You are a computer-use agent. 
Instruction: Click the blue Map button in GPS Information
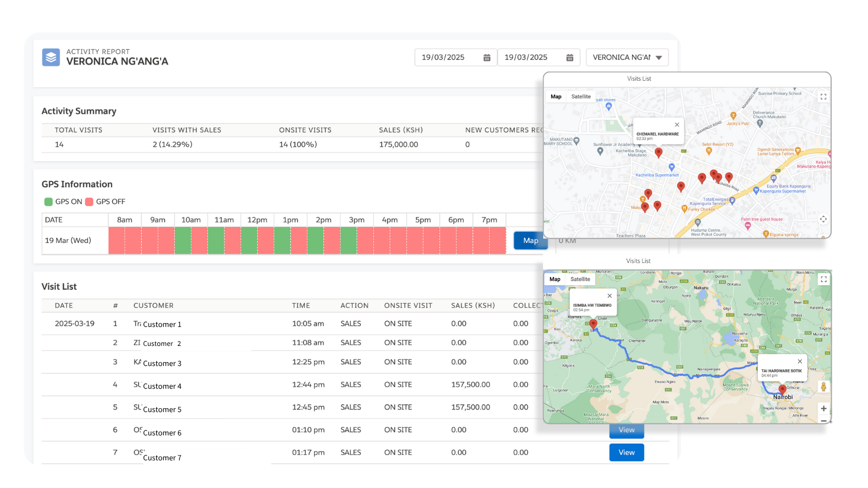(530, 240)
